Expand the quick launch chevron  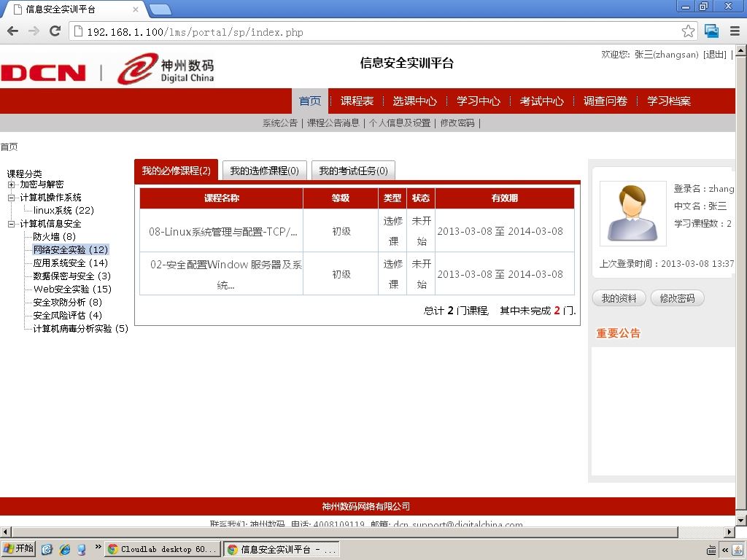(x=98, y=547)
